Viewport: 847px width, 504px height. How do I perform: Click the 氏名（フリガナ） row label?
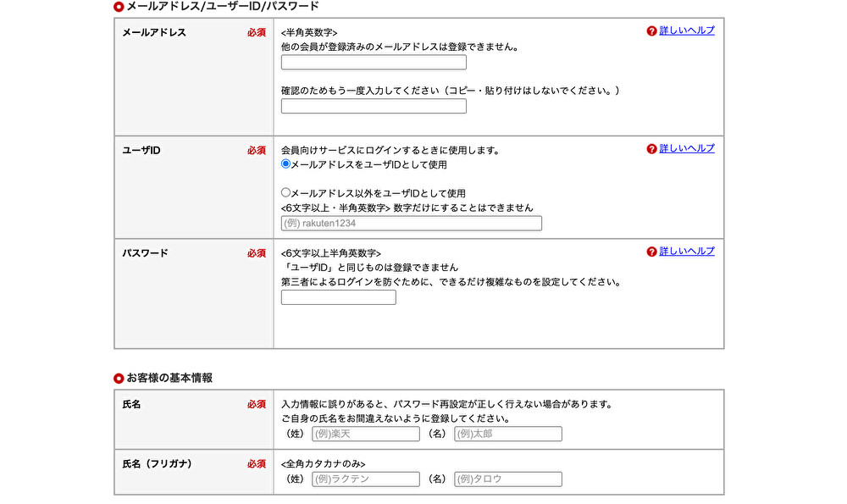tap(158, 464)
